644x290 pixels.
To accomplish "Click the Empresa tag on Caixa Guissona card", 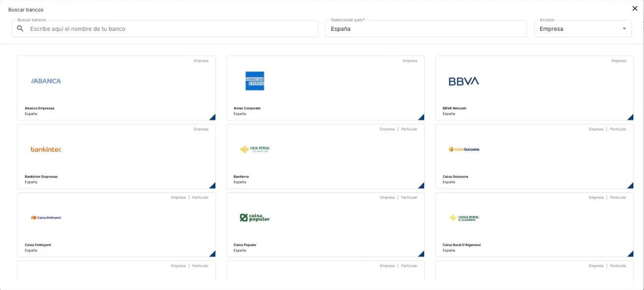I will click(x=596, y=129).
